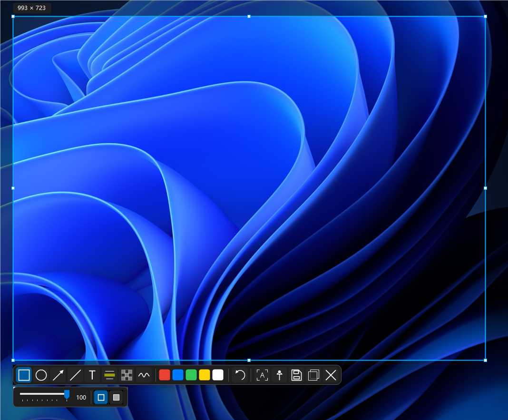Select the freehand squiggle pen tool
The height and width of the screenshot is (420, 508).
(144, 375)
